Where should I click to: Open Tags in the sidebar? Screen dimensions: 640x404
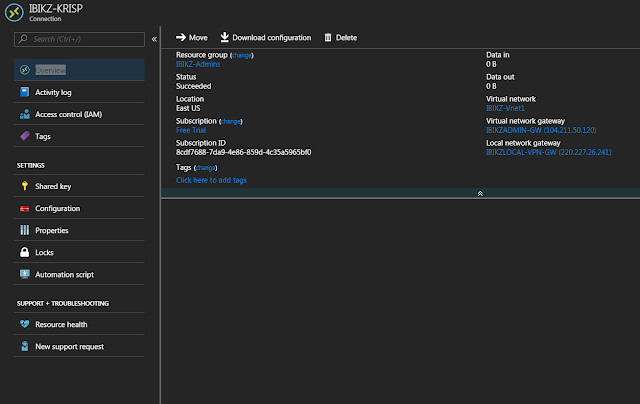(x=79, y=136)
